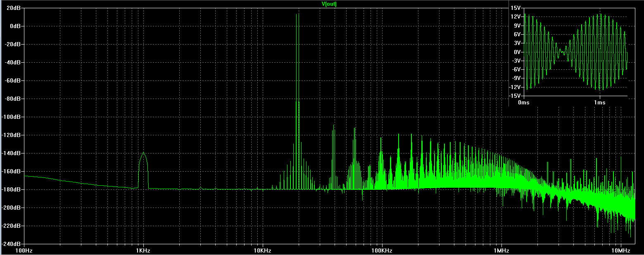The image size is (644, 255).
Task: Click the 10KHz frequency axis label
Action: 263,250
